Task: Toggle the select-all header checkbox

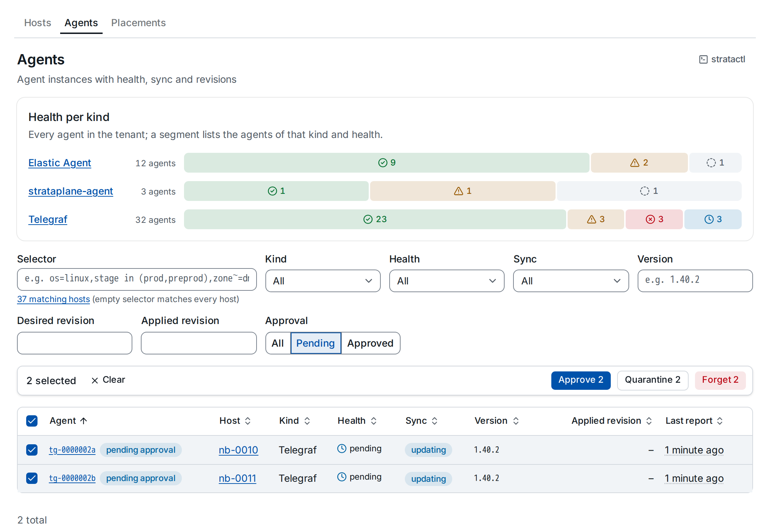Action: point(32,421)
